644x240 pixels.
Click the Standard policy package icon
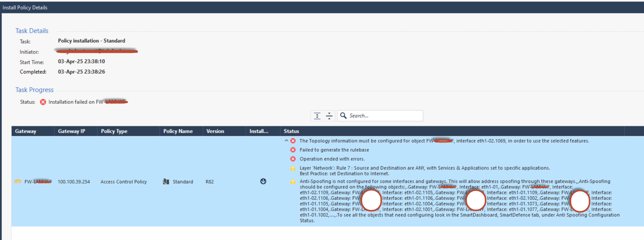[x=166, y=181]
